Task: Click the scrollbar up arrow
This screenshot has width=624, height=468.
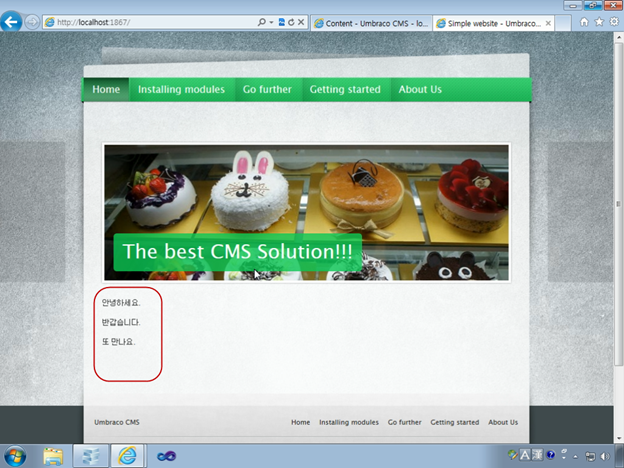Action: click(618, 37)
